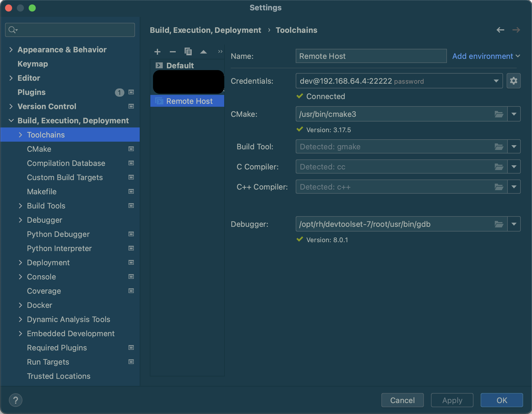Open the C Compiler dropdown arrow
This screenshot has width=532, height=414.
click(x=514, y=167)
